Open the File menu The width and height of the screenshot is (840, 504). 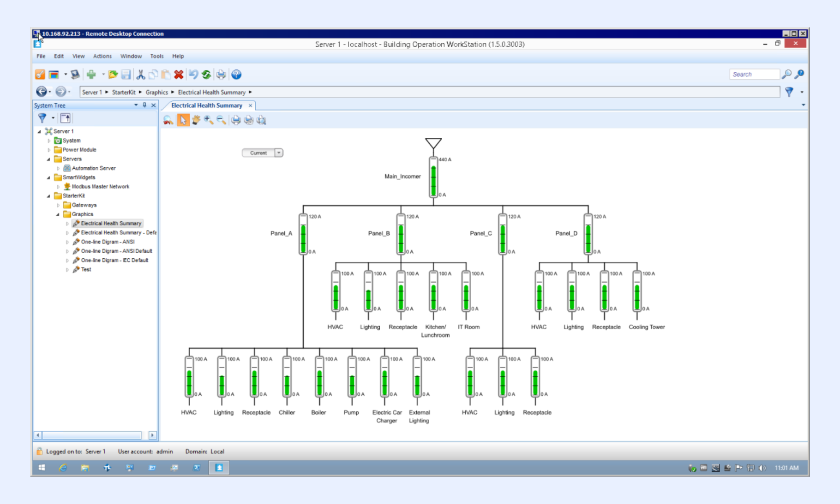[x=41, y=56]
